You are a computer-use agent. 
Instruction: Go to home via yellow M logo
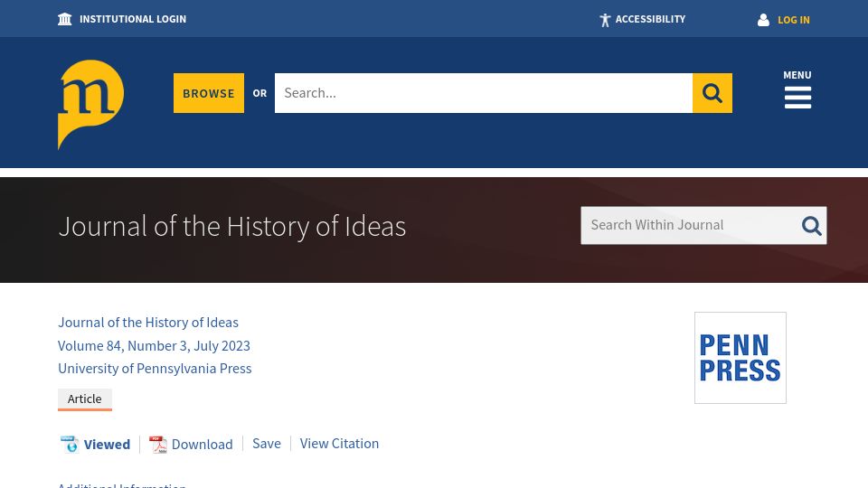90,104
